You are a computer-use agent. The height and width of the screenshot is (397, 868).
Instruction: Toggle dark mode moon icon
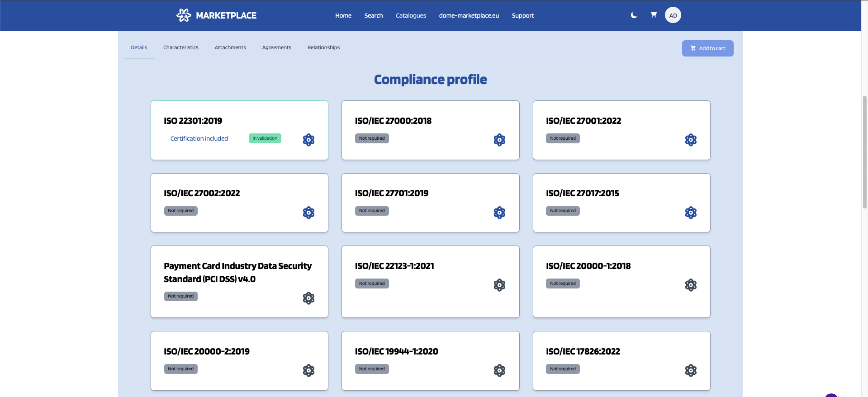[634, 15]
